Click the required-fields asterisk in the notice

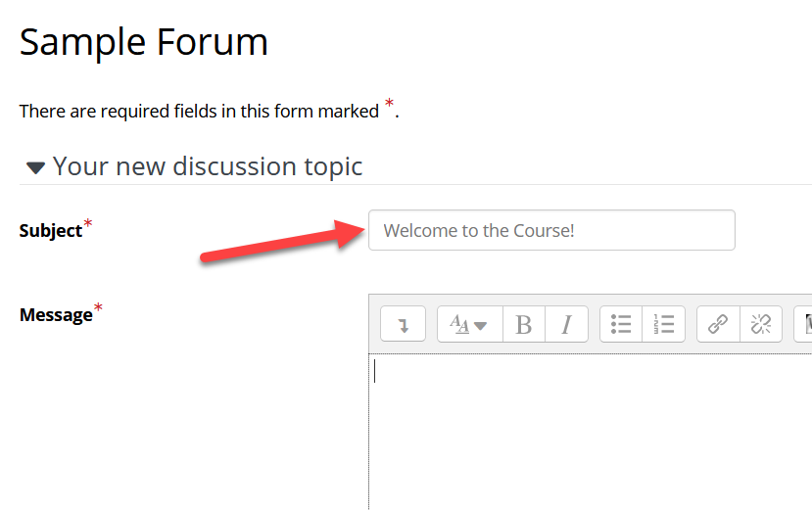389,104
